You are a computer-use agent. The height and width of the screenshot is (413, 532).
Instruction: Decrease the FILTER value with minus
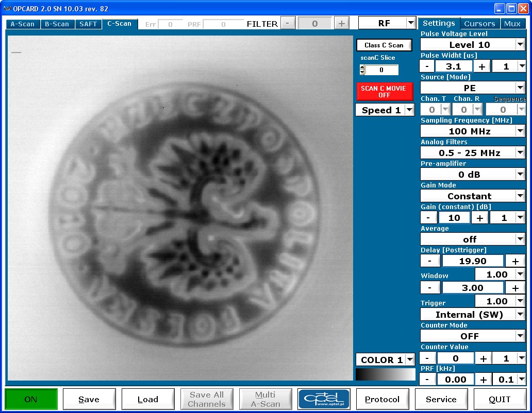288,23
